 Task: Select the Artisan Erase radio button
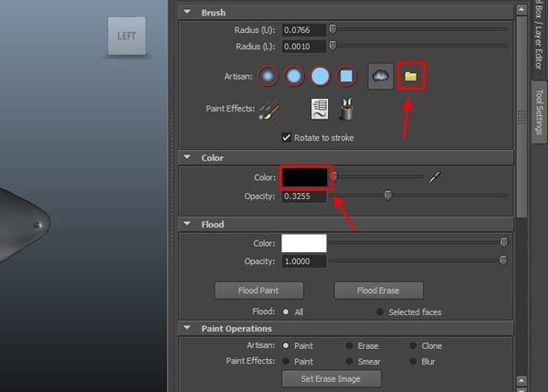pyautogui.click(x=350, y=345)
